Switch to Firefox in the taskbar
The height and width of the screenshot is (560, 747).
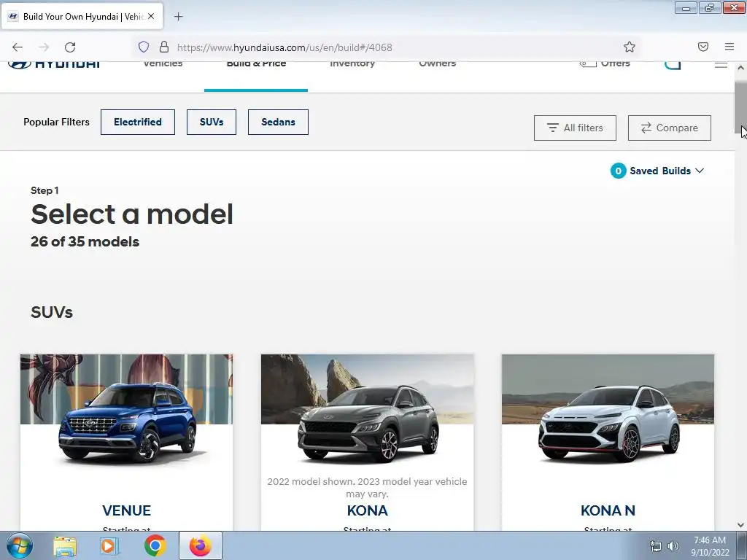pyautogui.click(x=200, y=545)
